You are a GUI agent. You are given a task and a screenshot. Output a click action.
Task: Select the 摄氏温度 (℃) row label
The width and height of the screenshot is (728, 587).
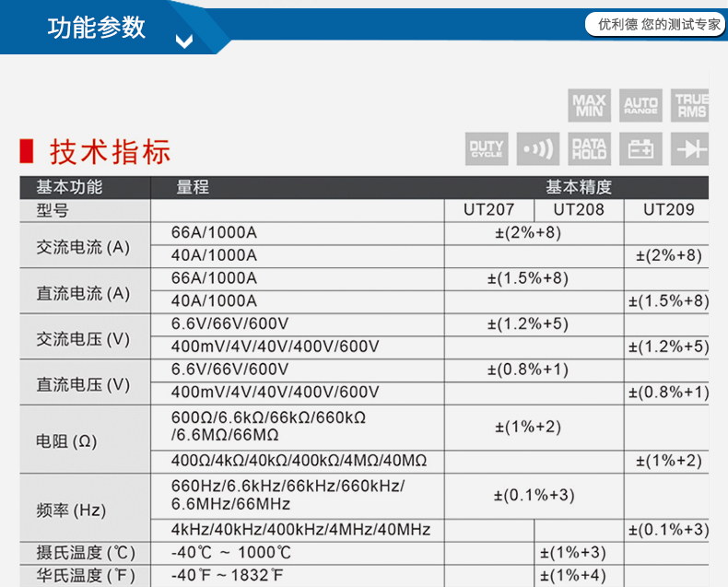click(86, 553)
